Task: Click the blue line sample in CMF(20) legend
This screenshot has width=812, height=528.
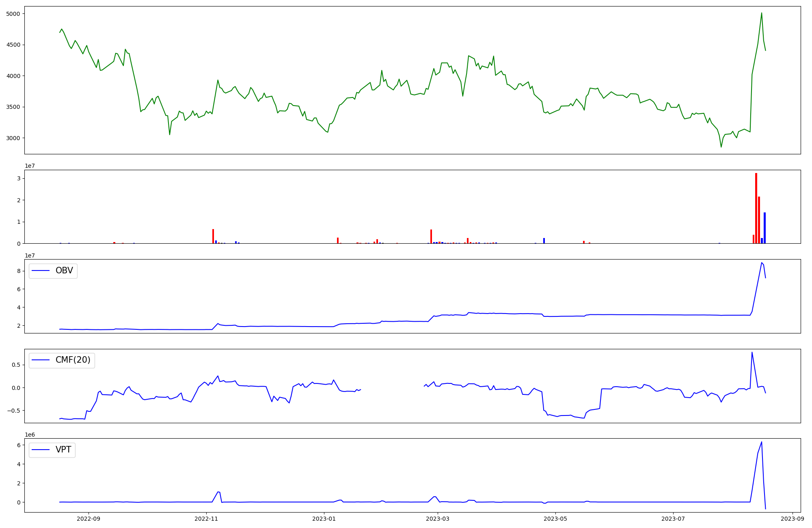Action: (41, 360)
